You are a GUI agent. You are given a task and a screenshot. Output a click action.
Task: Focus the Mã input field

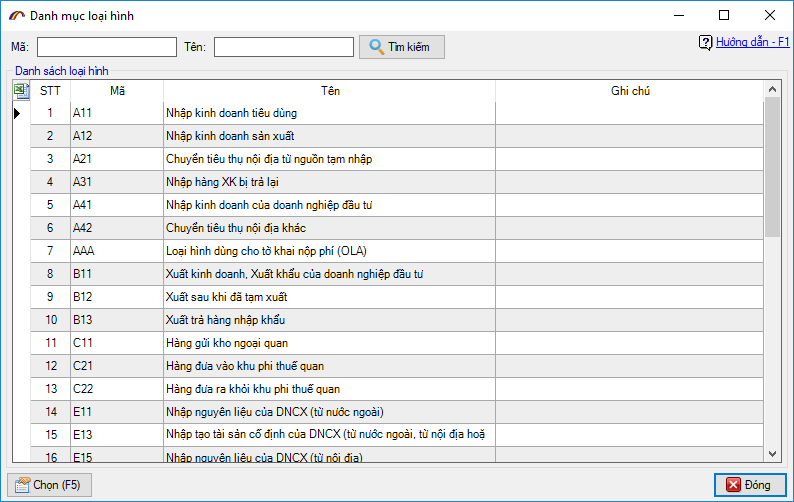click(x=106, y=47)
